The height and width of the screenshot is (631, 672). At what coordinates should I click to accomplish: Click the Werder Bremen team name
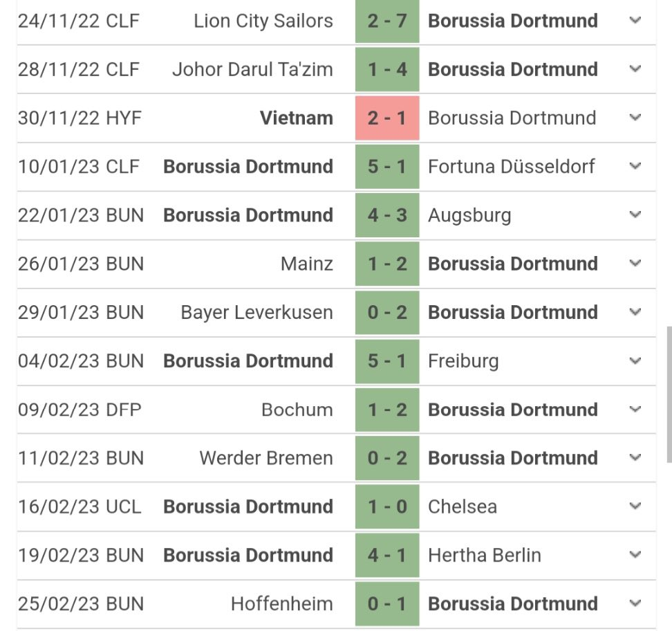coord(265,458)
